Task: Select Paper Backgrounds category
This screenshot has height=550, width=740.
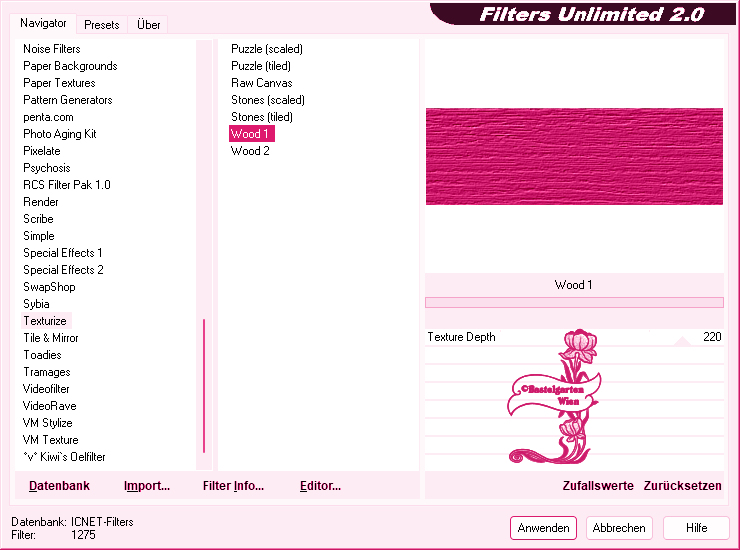Action: click(x=70, y=66)
